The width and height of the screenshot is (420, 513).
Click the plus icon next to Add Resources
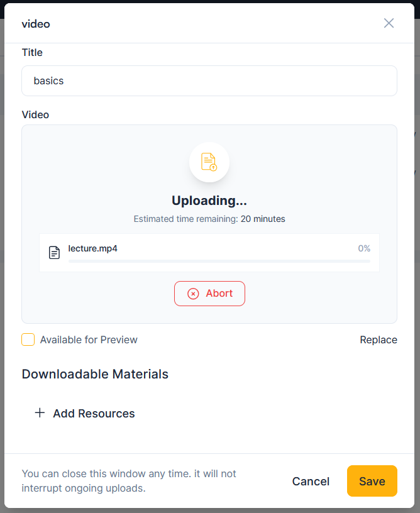[40, 413]
